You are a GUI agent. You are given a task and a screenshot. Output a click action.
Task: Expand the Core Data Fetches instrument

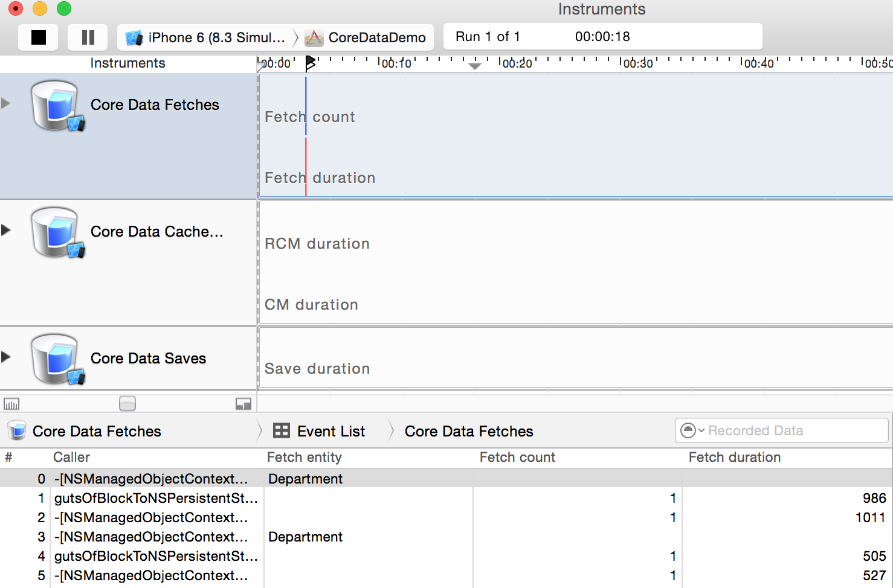[x=6, y=103]
